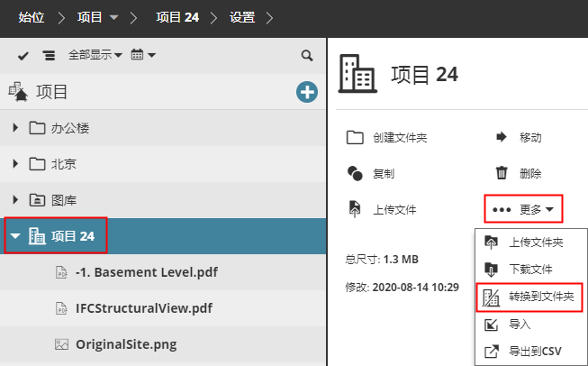Click the large building icon beside 项目 24 title
Image resolution: width=588 pixels, height=366 pixels.
point(357,74)
